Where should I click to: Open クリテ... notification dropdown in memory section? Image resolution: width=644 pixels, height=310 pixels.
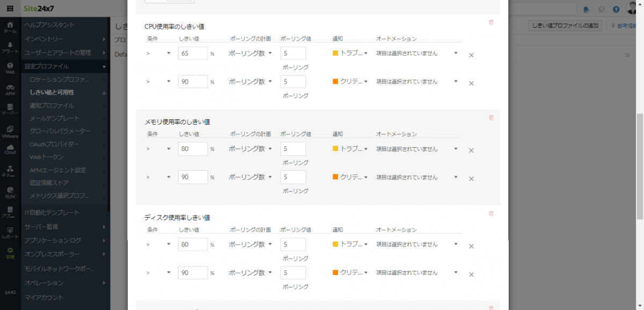tap(350, 177)
